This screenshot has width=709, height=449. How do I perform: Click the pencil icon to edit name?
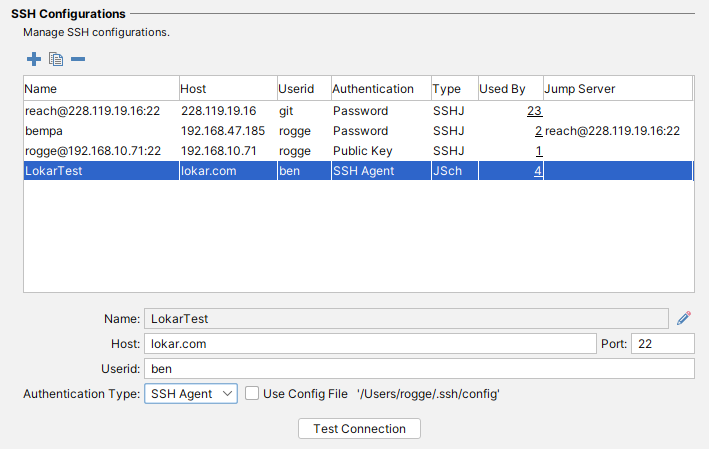pos(684,318)
